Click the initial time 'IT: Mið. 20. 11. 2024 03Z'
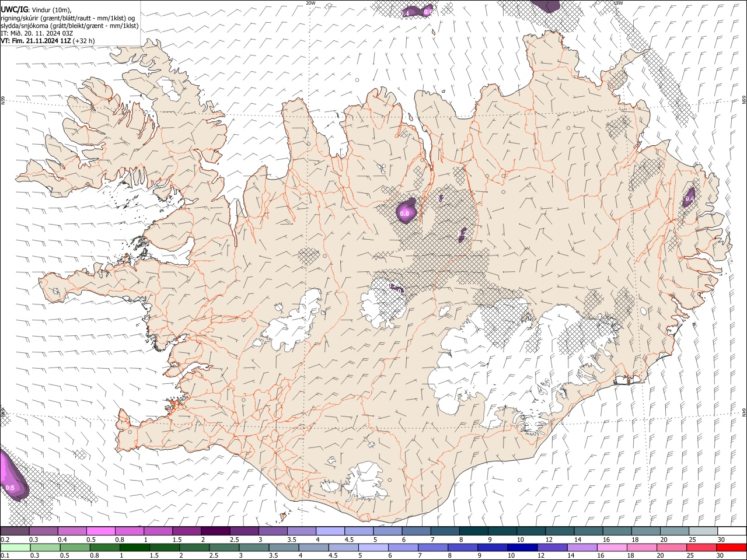The width and height of the screenshot is (747, 560). pos(37,33)
